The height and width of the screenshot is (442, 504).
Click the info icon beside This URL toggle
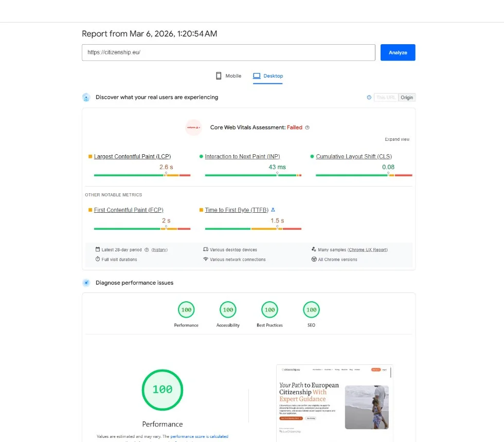[x=369, y=97]
